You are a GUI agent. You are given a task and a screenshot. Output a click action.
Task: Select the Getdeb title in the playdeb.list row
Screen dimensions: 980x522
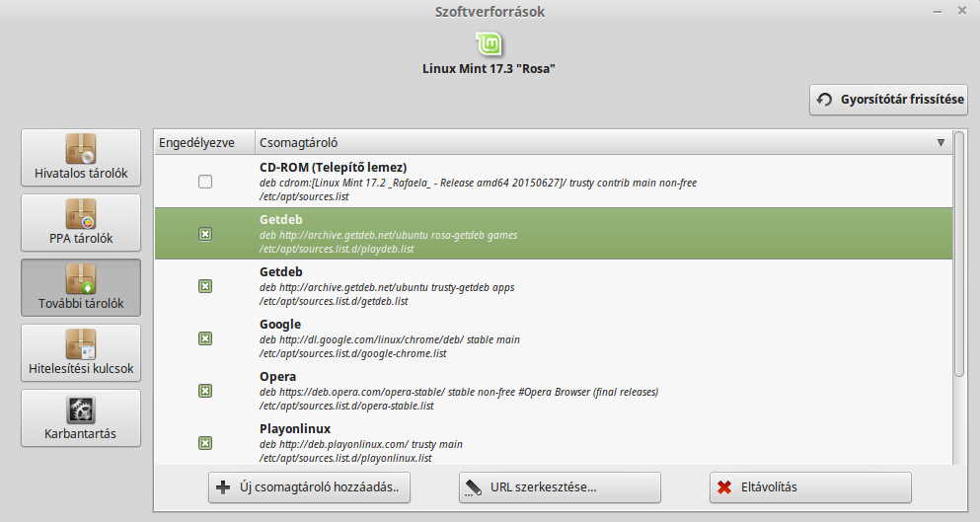point(281,220)
